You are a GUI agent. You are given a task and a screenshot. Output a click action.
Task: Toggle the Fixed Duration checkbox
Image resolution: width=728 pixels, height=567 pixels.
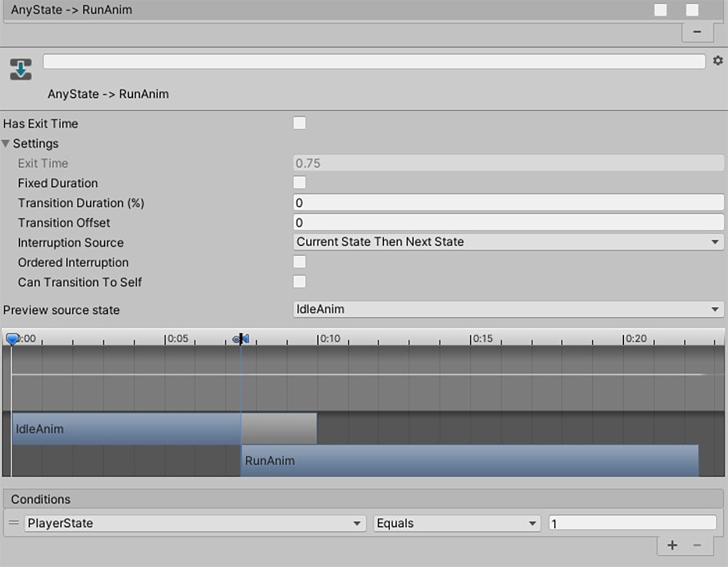[299, 183]
